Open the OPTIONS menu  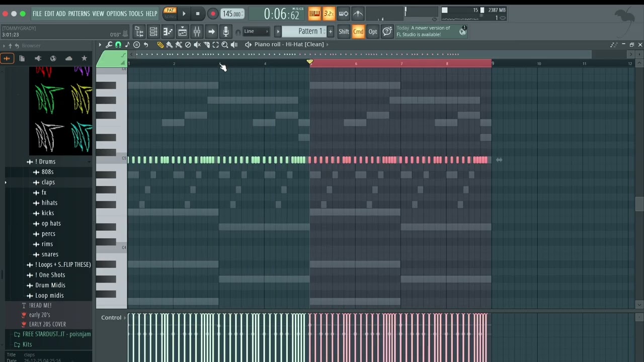click(117, 14)
